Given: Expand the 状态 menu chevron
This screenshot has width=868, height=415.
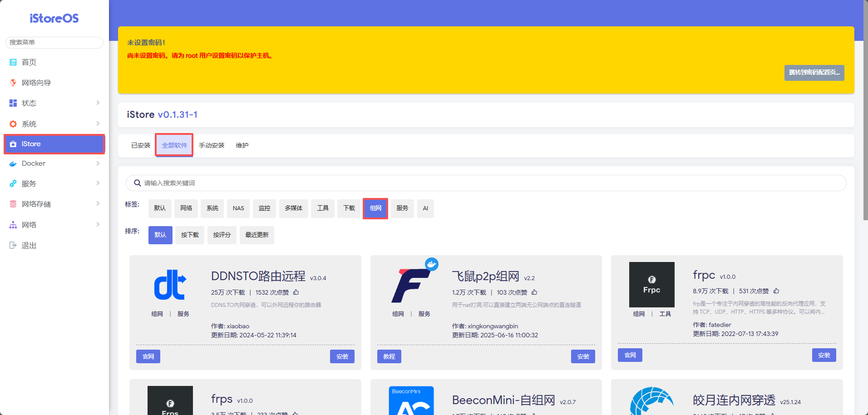Looking at the screenshot, I should tap(98, 103).
